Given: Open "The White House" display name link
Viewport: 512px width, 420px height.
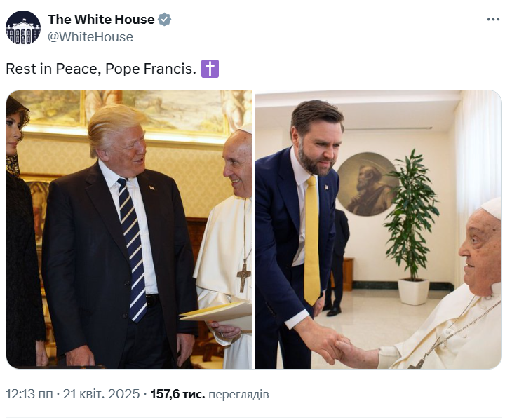Looking at the screenshot, I should (x=101, y=20).
